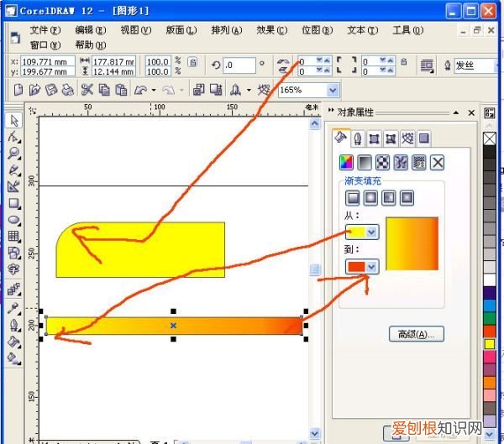Click the New document icon
The width and height of the screenshot is (504, 444).
(18, 90)
